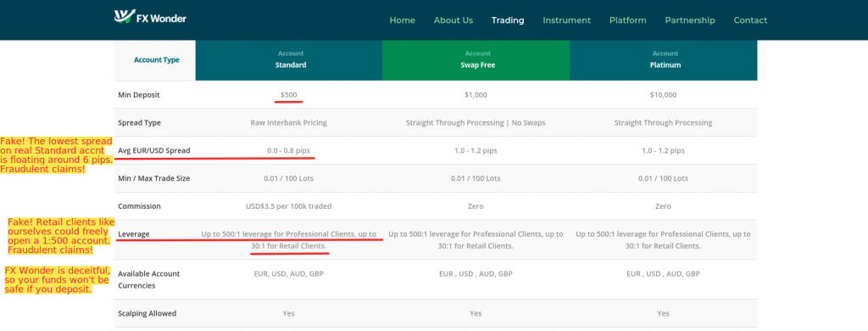The height and width of the screenshot is (331, 868).
Task: Click the $10,000 minimum deposit value
Action: point(663,95)
